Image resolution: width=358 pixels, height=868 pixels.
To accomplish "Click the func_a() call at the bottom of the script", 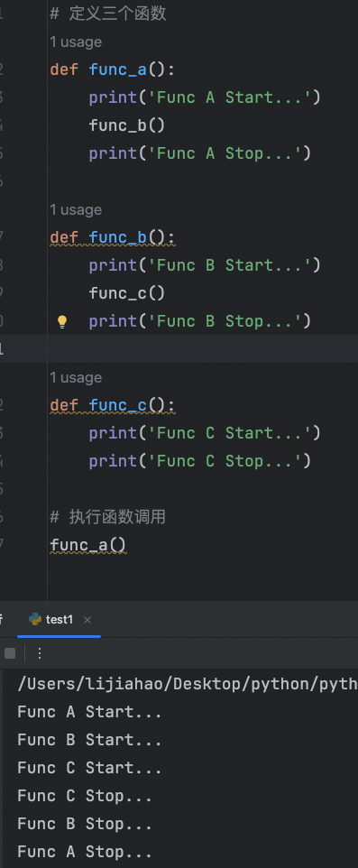I will (88, 545).
